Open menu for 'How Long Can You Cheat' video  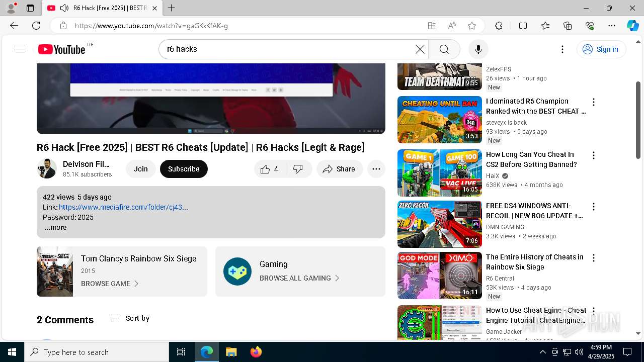pyautogui.click(x=594, y=155)
